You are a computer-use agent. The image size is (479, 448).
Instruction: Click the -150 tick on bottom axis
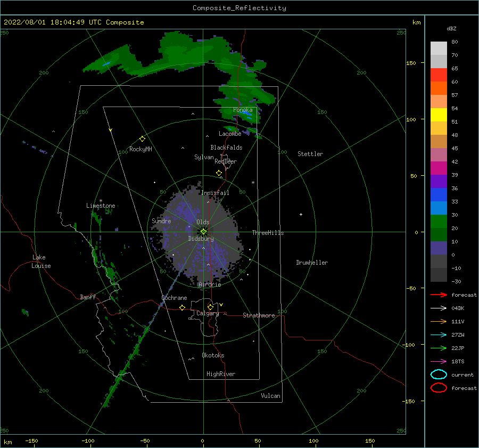coord(31,441)
